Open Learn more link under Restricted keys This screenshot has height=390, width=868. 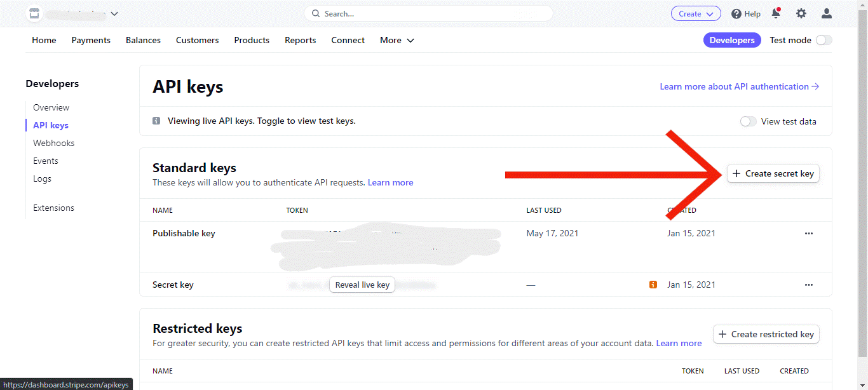pos(679,343)
